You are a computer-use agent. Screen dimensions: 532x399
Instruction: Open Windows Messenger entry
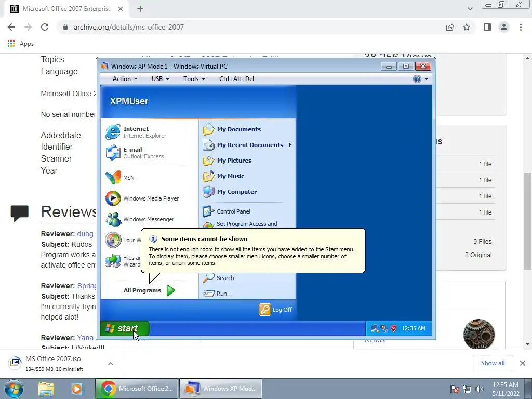click(139, 219)
